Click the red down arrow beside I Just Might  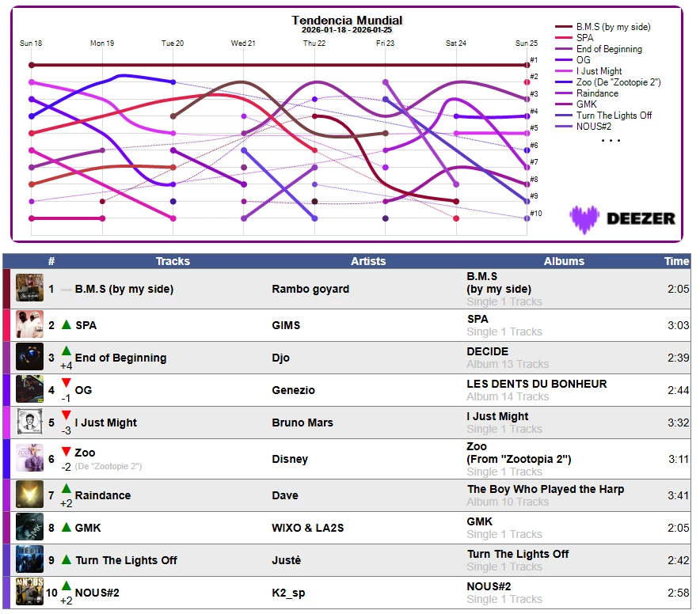(66, 415)
